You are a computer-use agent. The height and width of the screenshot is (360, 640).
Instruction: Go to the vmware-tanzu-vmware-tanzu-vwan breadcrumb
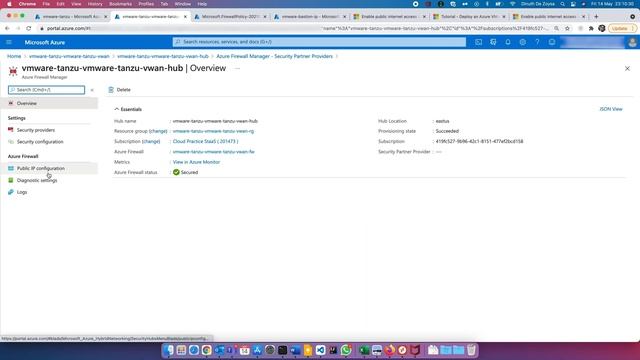pos(69,56)
